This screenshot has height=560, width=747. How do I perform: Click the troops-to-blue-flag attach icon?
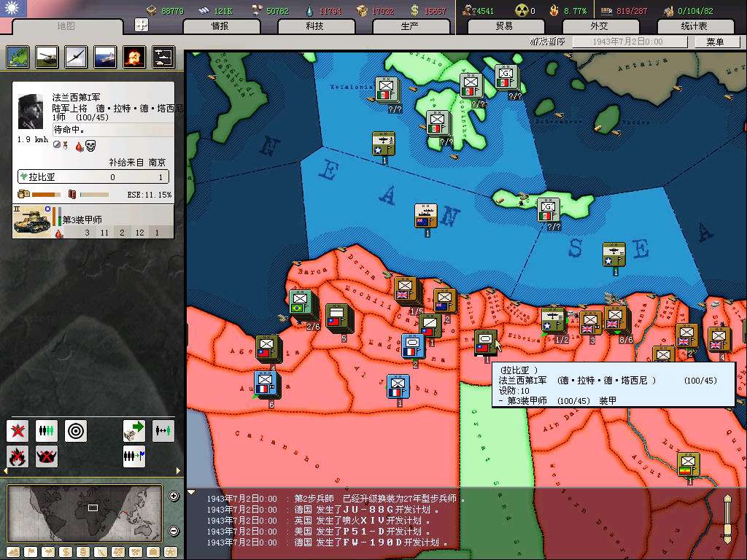[x=134, y=456]
